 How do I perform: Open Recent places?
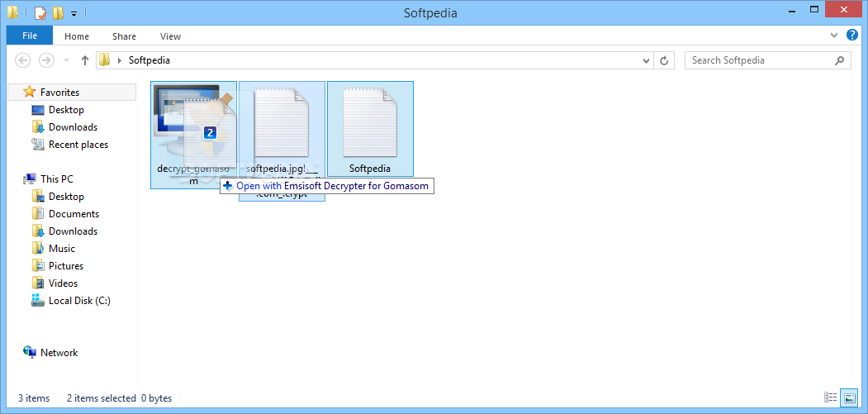[x=78, y=145]
